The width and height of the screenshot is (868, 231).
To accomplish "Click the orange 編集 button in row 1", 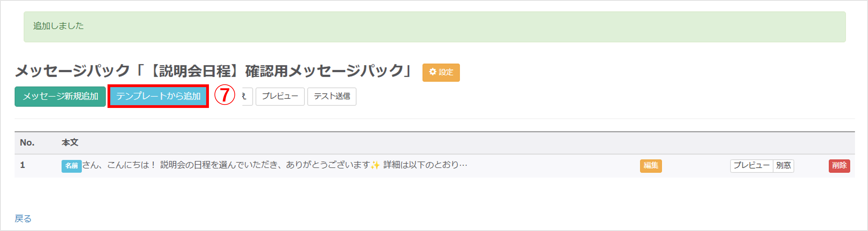I will point(651,166).
